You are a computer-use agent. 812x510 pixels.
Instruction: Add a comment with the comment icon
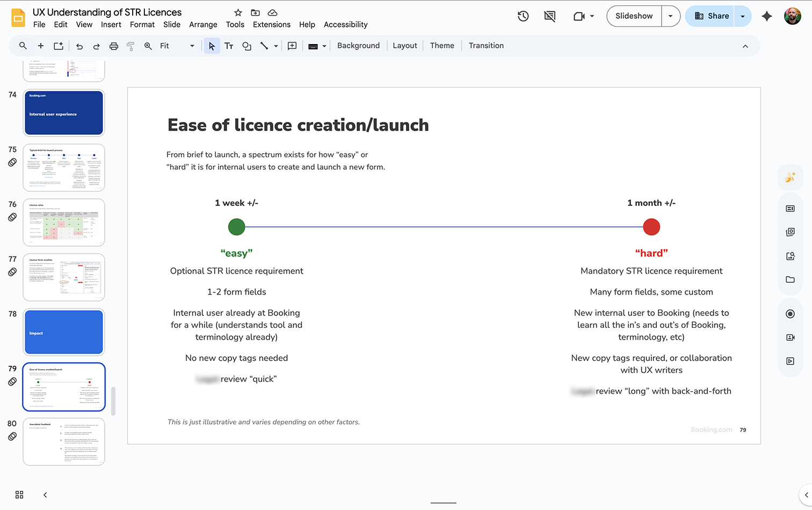pos(292,46)
